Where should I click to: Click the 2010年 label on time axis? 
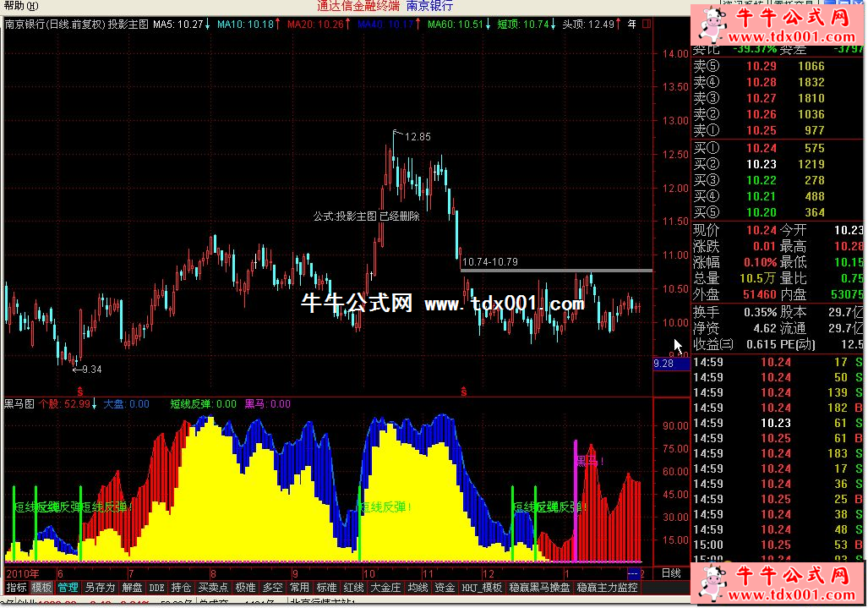23,573
